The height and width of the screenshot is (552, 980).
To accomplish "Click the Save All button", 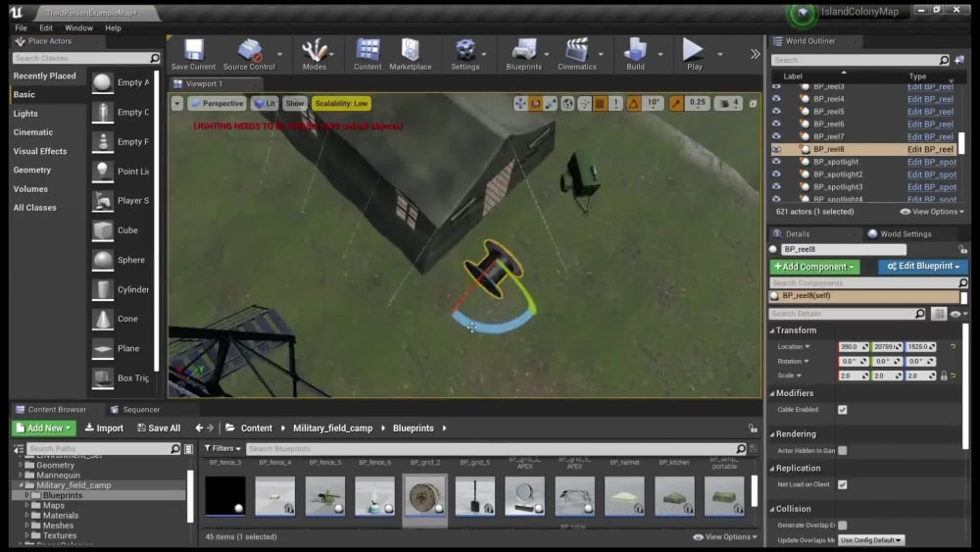I will coord(159,428).
